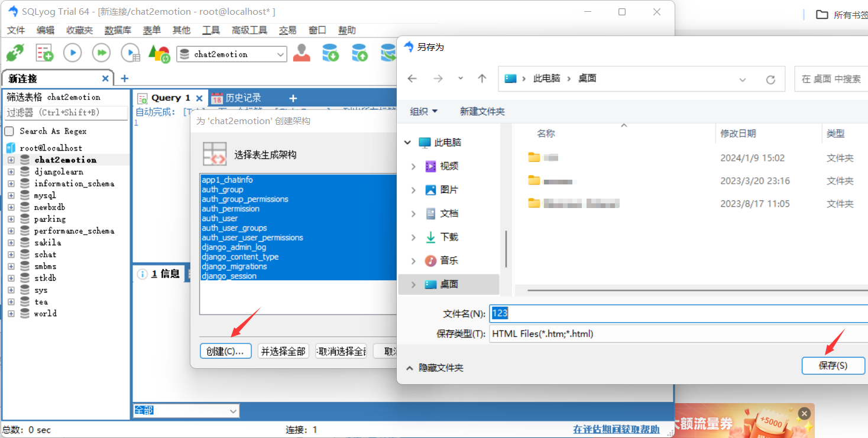Click 保存(S) button
868x438 pixels.
click(833, 365)
